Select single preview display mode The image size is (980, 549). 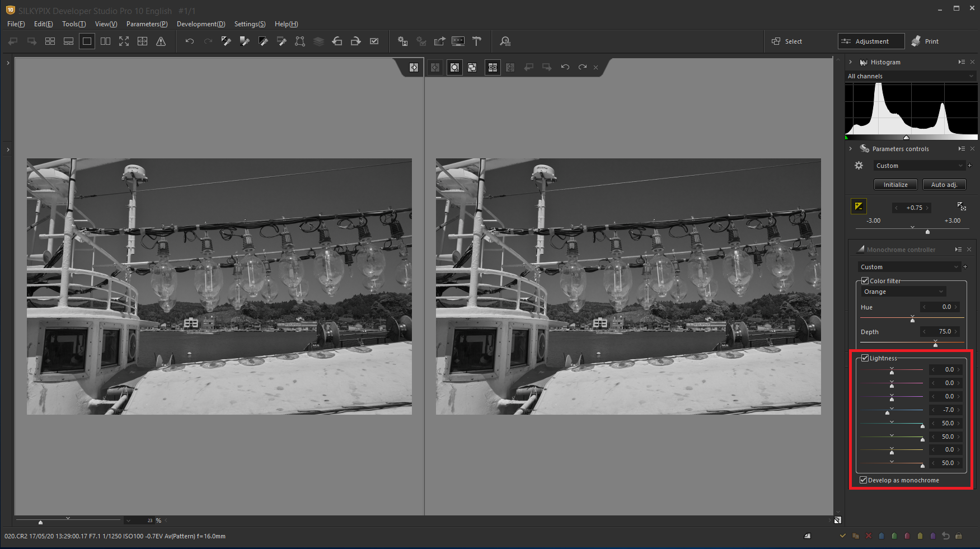tap(87, 41)
